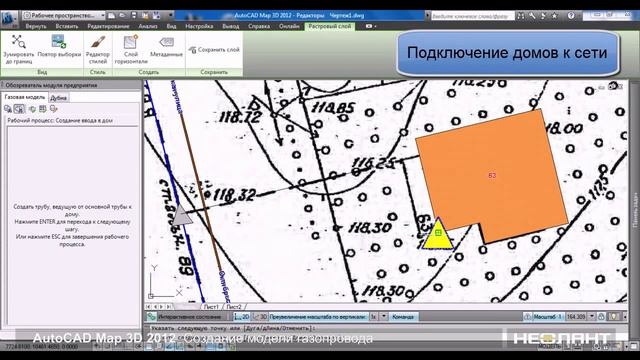Viewport: 640px width, 360px height.
Task: Select the Газовая модель tab
Action: (25, 97)
